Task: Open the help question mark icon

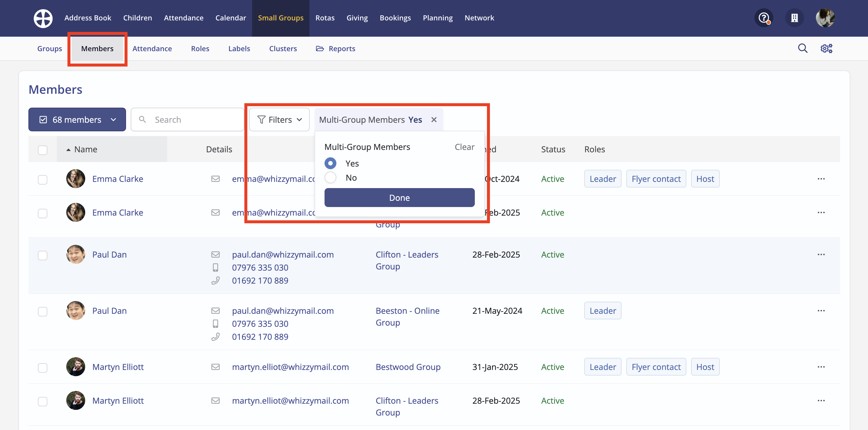Action: pyautogui.click(x=764, y=18)
